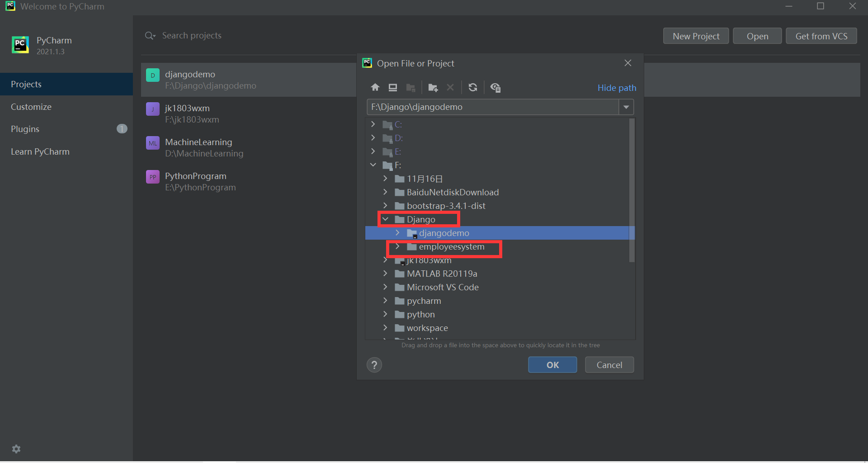Screen dimensions: 868x463
Task: Expand the E: drive node
Action: point(373,151)
